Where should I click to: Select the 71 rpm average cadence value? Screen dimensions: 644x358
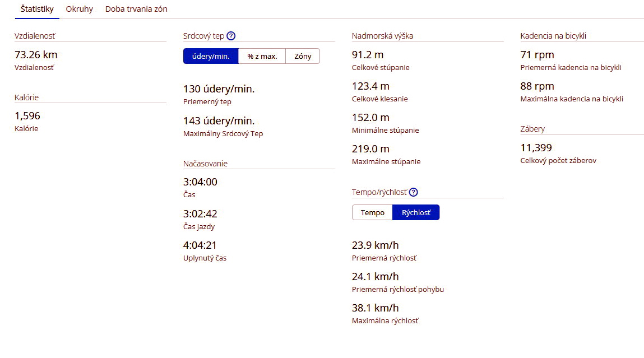537,55
